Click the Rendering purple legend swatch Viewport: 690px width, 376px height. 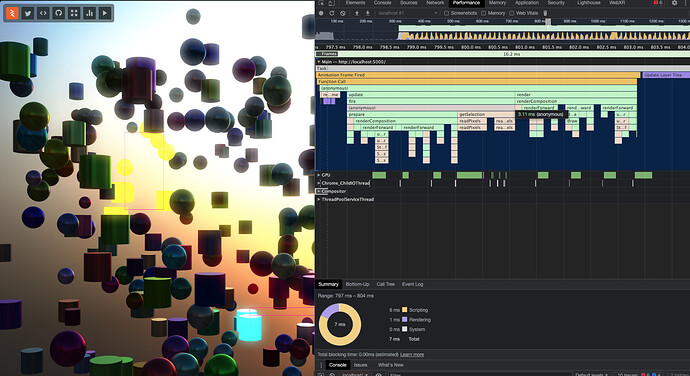(x=404, y=320)
